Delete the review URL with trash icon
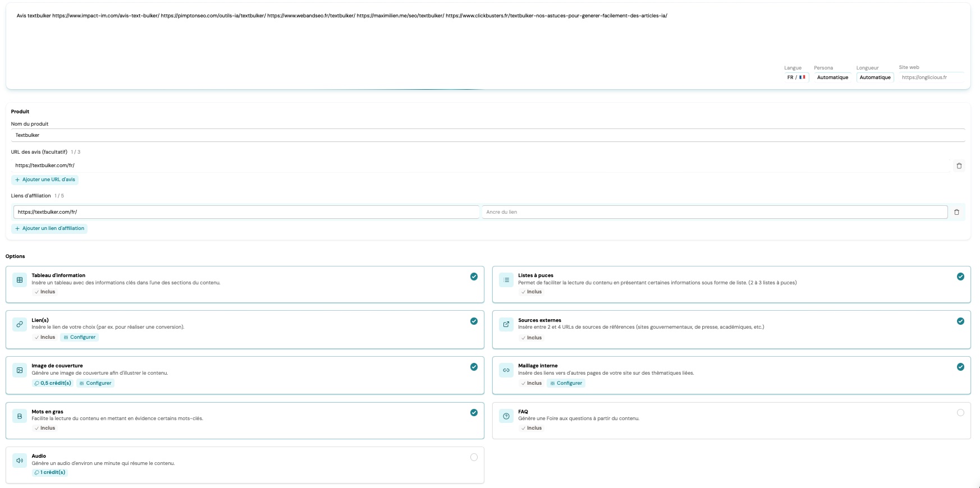Screen dimensions: 980x488 coord(959,165)
